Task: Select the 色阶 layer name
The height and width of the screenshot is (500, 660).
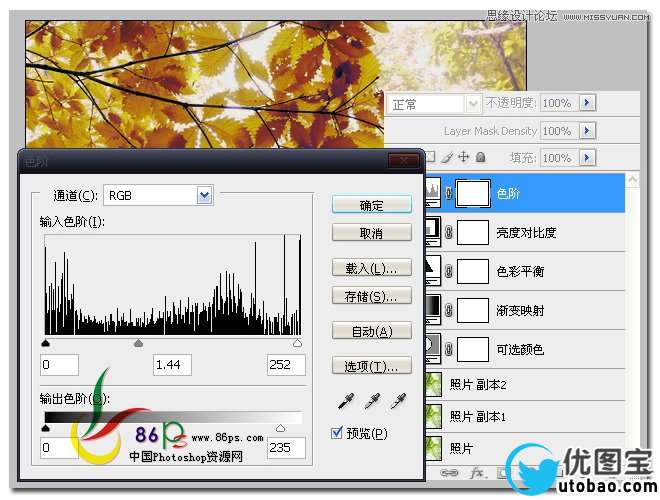Action: pyautogui.click(x=508, y=193)
